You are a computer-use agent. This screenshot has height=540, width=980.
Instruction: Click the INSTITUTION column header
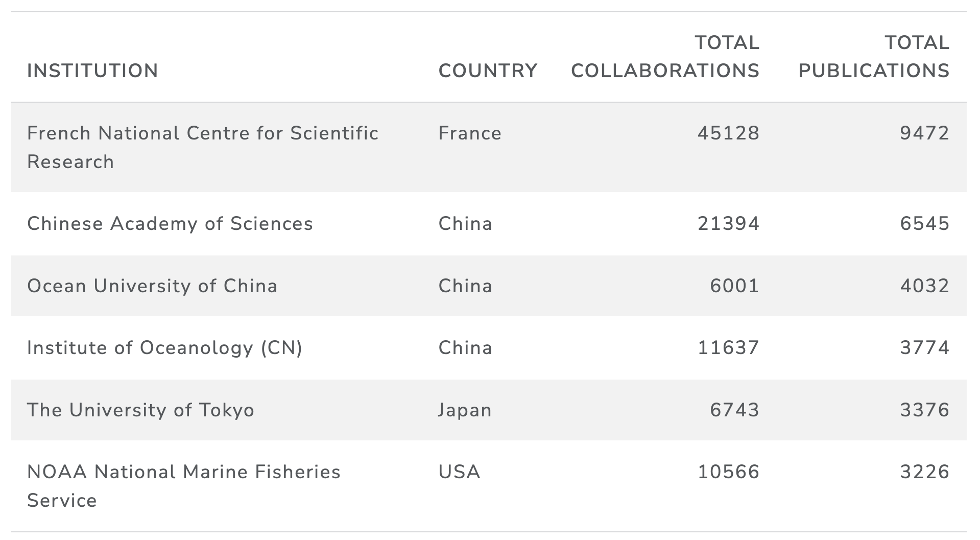92,71
